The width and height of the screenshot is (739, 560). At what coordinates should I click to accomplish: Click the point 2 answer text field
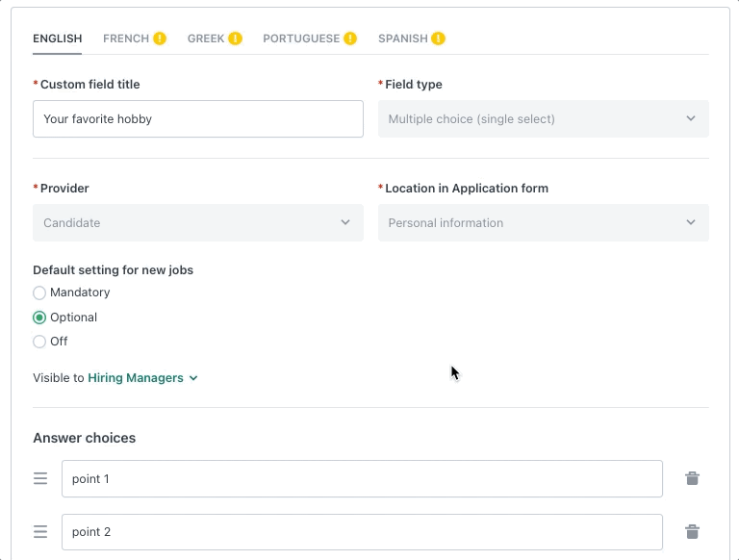coord(361,531)
